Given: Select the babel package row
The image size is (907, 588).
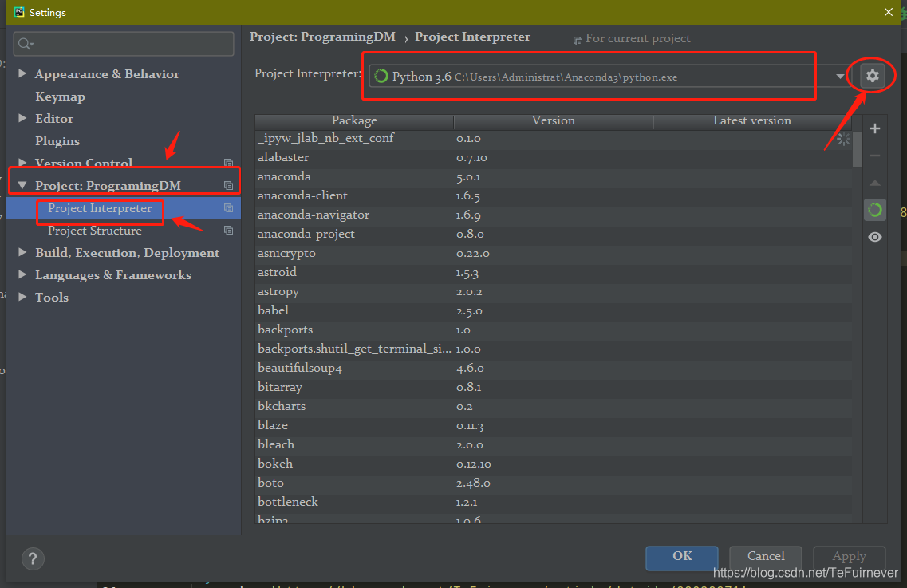Looking at the screenshot, I should [x=553, y=310].
